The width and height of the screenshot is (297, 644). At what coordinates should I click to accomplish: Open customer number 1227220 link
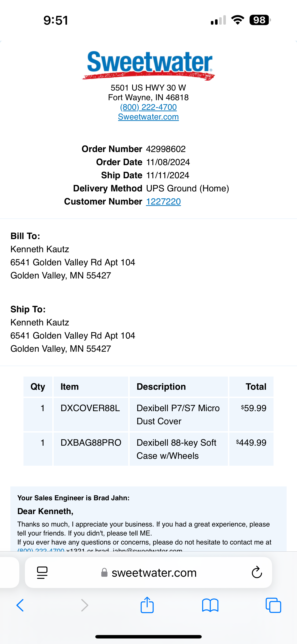163,202
